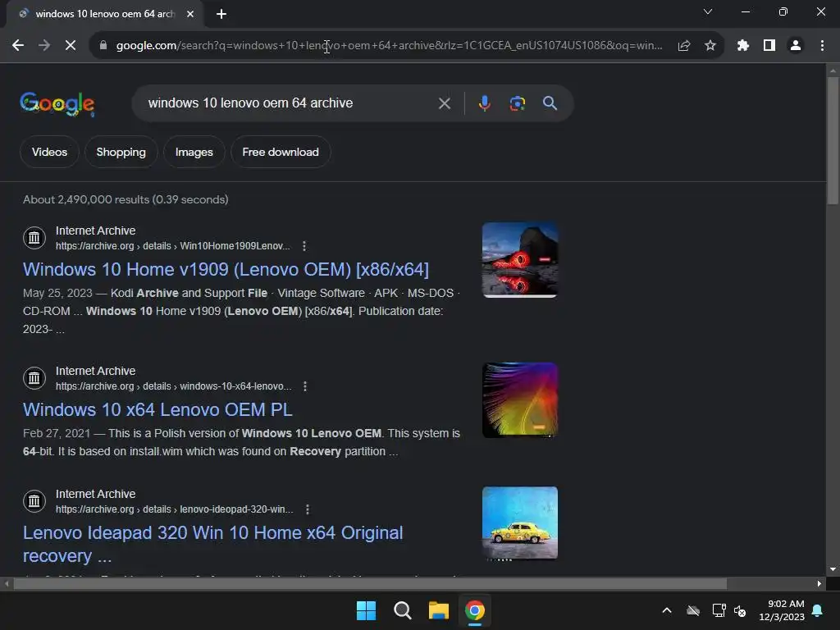Click the scroll down arrow
The height and width of the screenshot is (630, 840).
tap(833, 569)
